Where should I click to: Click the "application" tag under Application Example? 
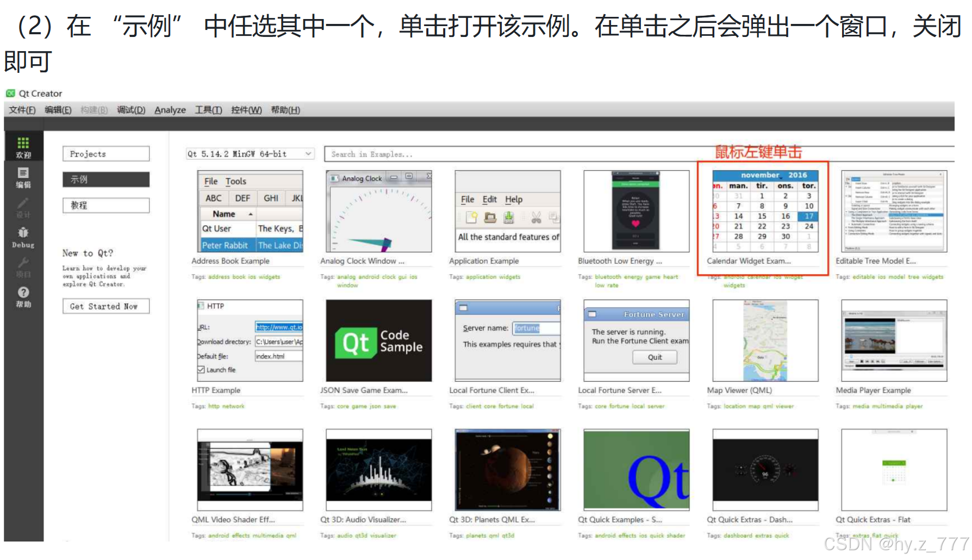pyautogui.click(x=481, y=277)
